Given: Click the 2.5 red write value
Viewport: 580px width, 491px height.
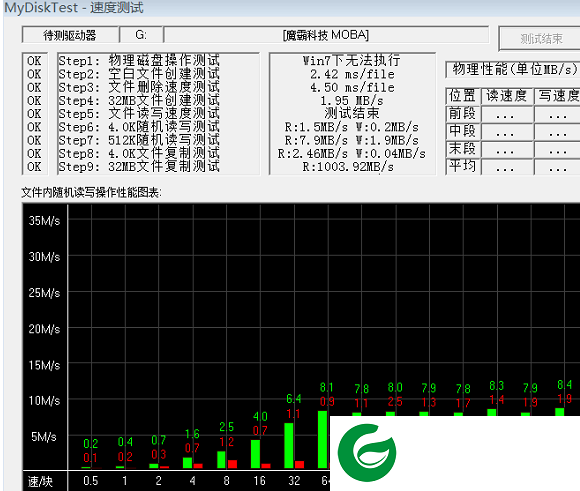Looking at the screenshot, I should coord(395,402).
